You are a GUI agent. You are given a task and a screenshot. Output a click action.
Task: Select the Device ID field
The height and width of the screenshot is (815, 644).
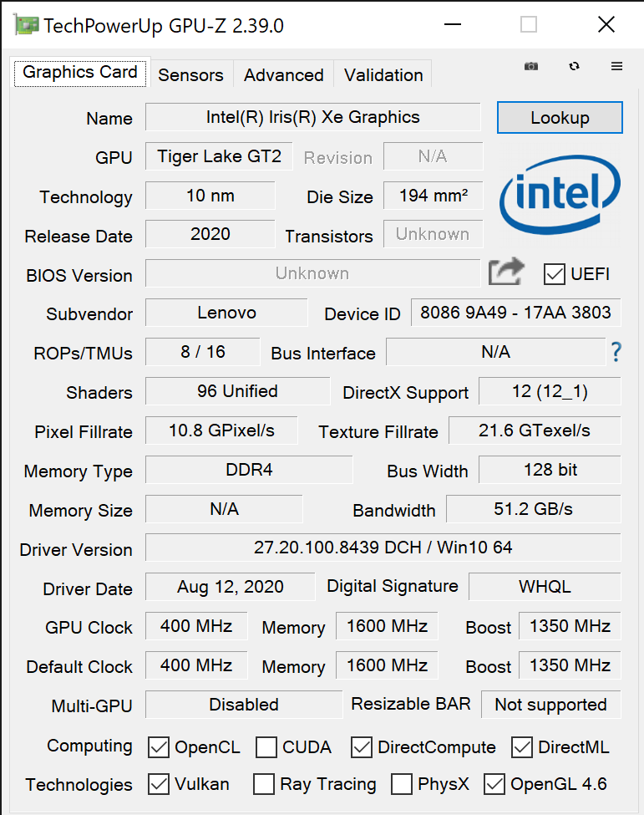point(515,313)
